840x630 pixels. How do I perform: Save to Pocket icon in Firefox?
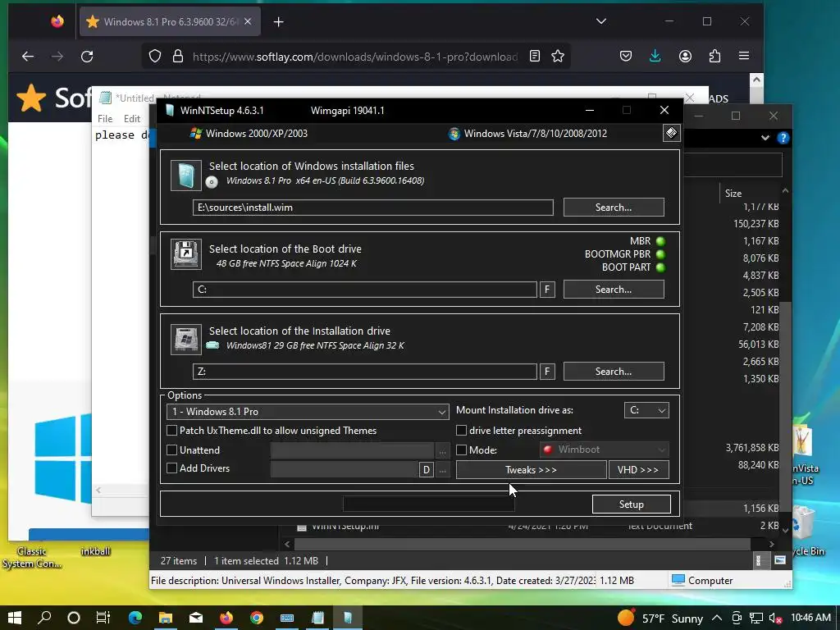[626, 57]
